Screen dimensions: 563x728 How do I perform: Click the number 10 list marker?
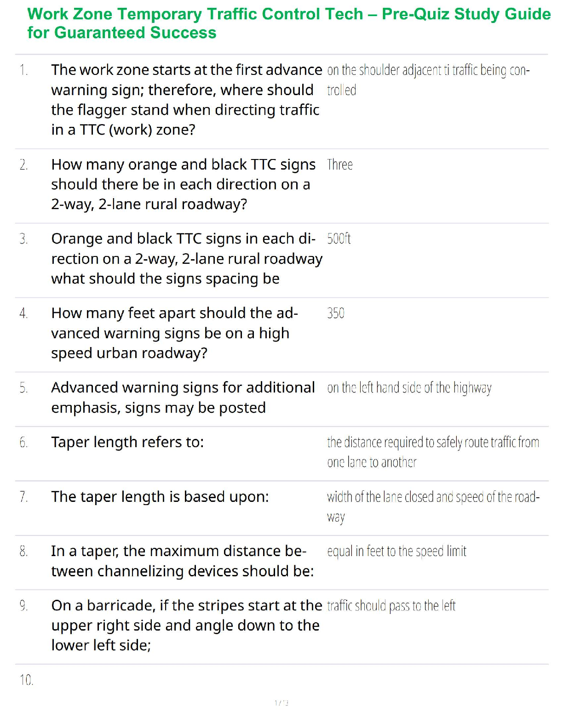click(x=27, y=680)
